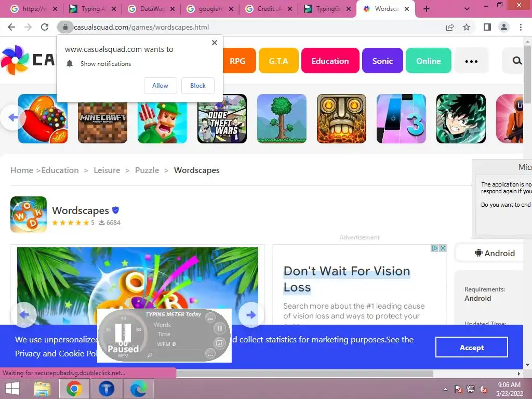This screenshot has height=399, width=532.
Task: Open the Don't Wait For Vision Loss ad
Action: point(347,279)
